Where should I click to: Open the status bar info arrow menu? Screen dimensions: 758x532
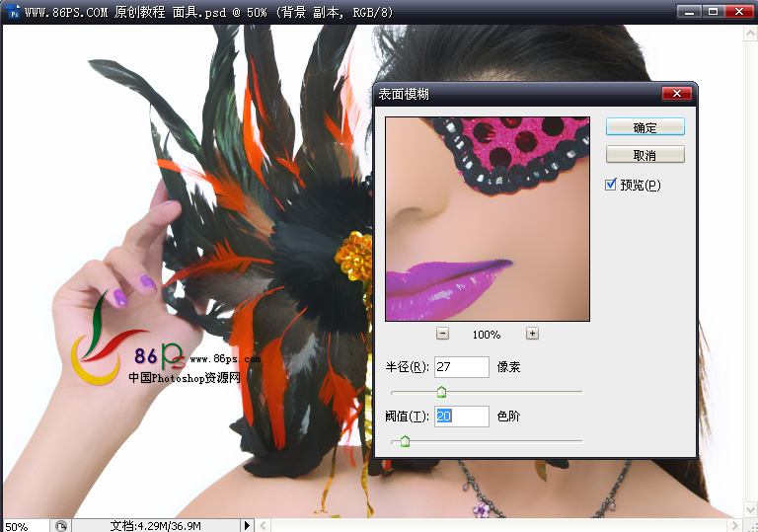[248, 525]
